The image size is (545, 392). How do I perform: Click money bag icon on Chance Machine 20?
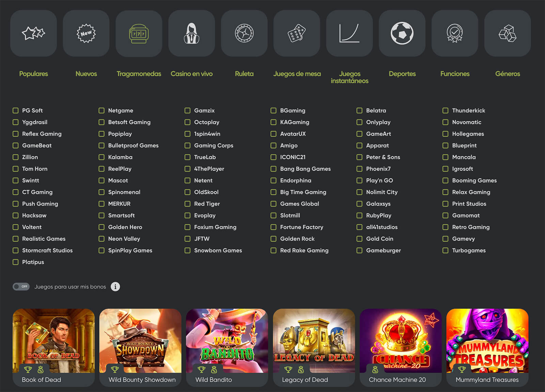coord(375,370)
